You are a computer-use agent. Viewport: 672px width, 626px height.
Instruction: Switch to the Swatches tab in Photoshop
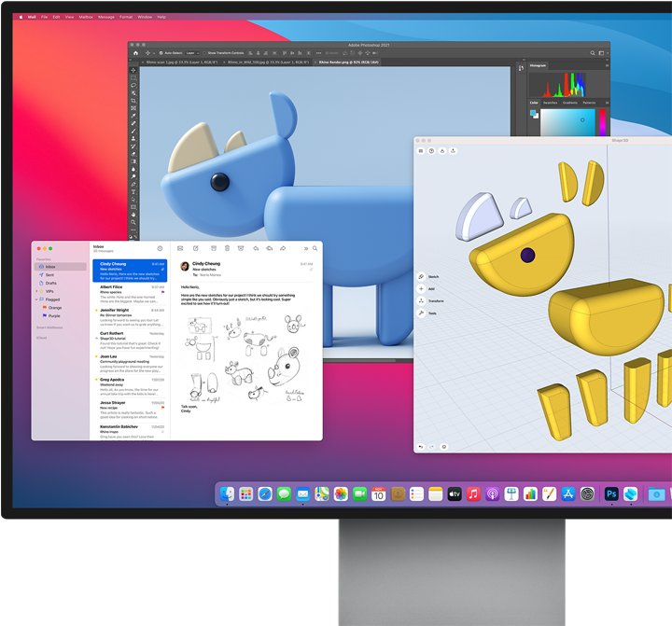[x=551, y=103]
